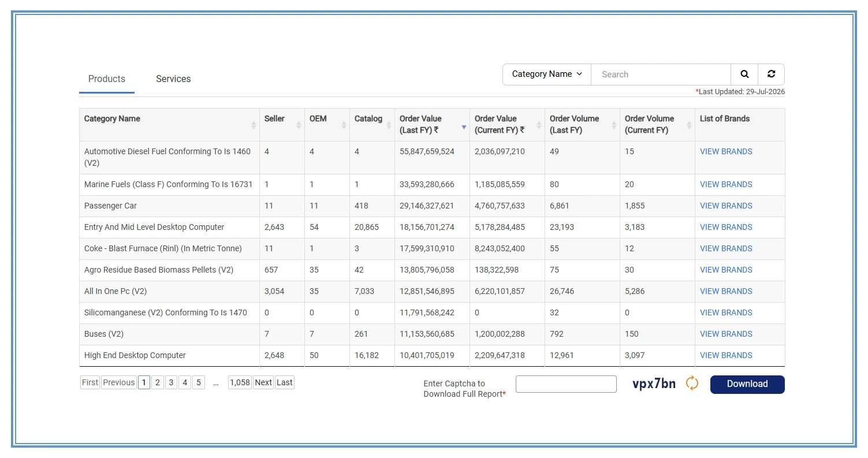This screenshot has width=868, height=458.
Task: Click the seller count '2,643'
Action: pos(274,227)
